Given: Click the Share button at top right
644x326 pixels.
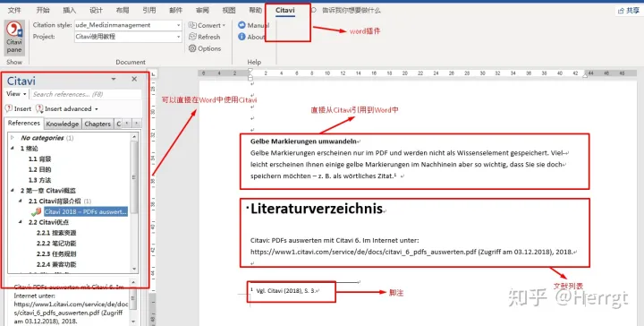Looking at the screenshot, I should [x=629, y=11].
